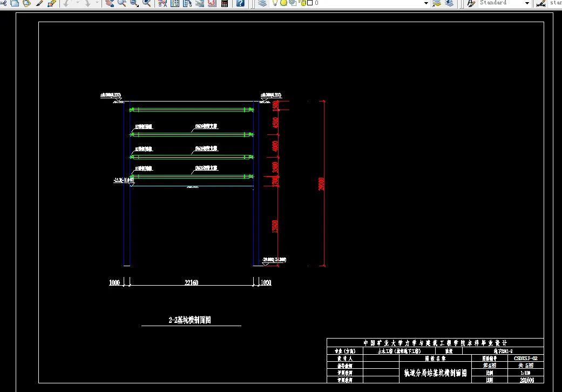Click Make Object's Layer Current icon
The image size is (562, 392).
tap(437, 3)
